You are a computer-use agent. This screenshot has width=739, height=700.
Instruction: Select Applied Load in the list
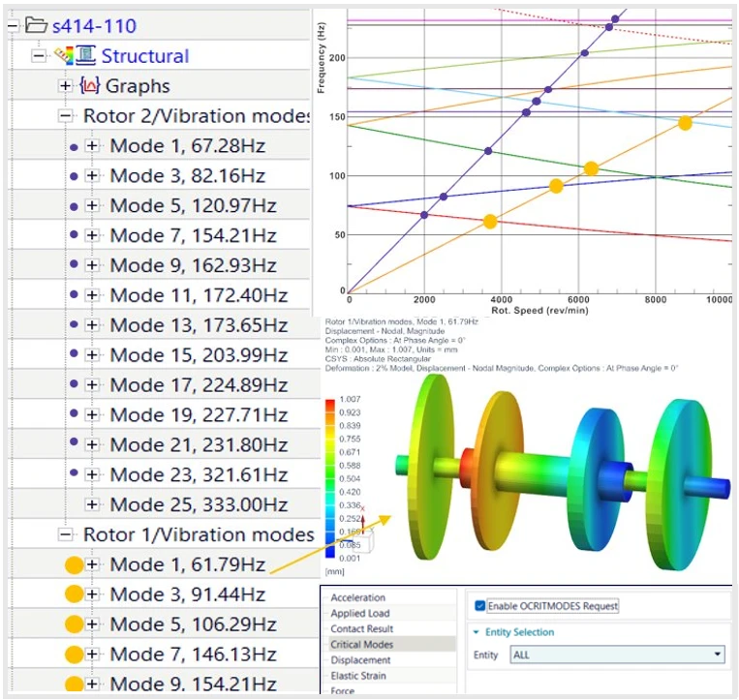point(360,613)
